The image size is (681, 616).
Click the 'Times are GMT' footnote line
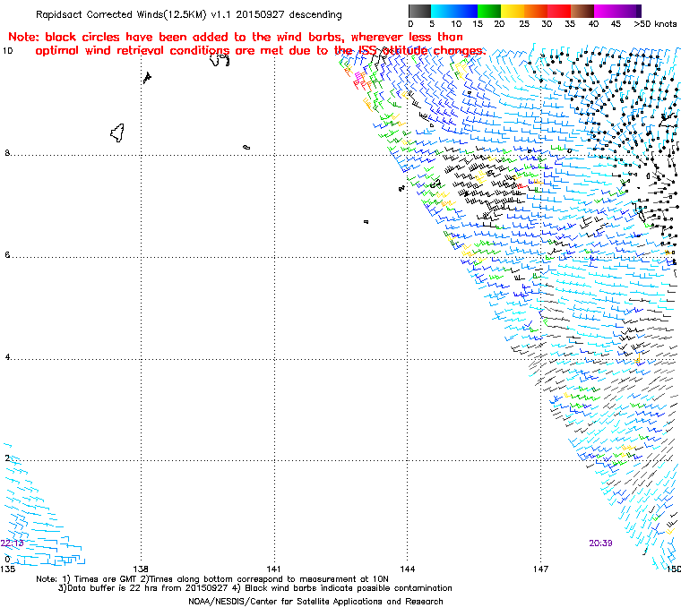click(212, 579)
